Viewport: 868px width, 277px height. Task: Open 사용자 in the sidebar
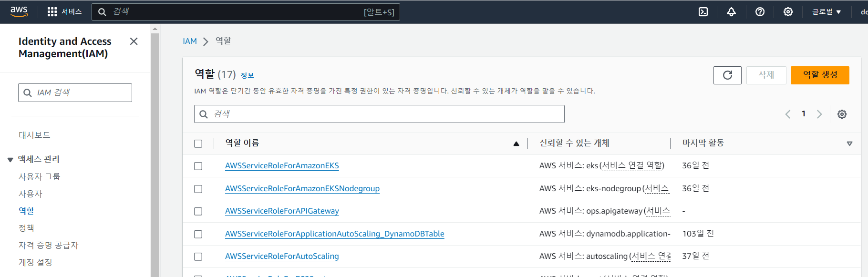[x=30, y=194]
